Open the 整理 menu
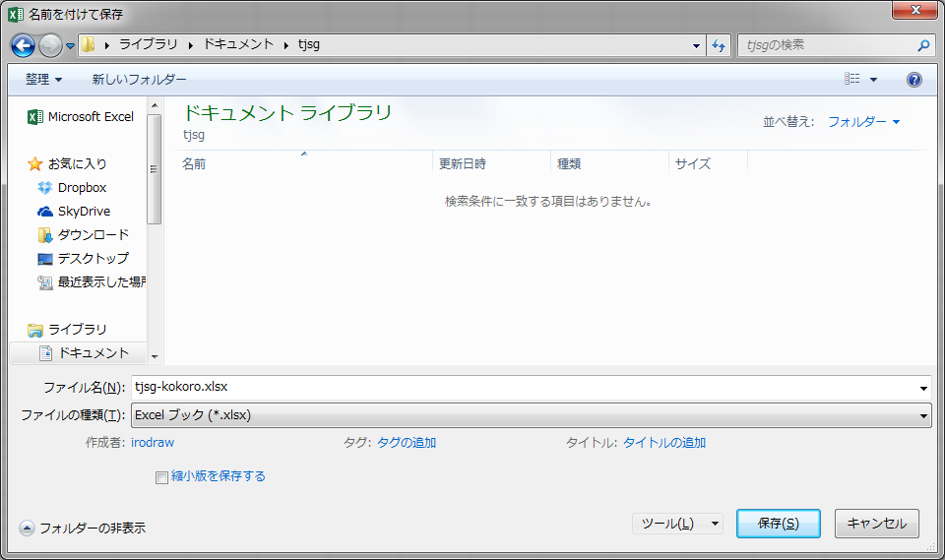 pos(44,79)
